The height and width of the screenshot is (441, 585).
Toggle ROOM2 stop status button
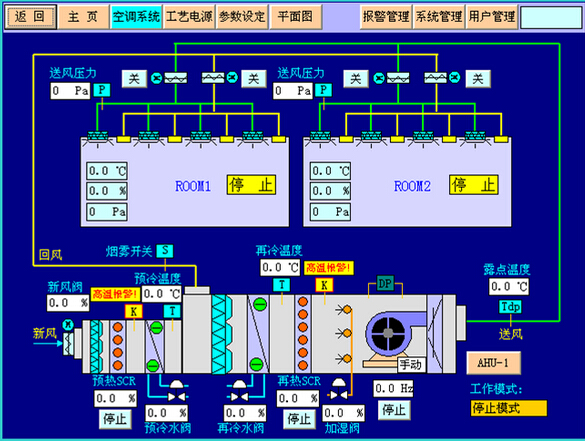(x=474, y=185)
